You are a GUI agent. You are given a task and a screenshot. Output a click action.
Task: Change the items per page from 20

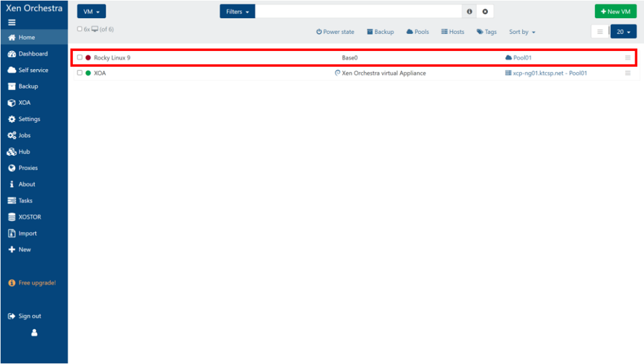[623, 32]
